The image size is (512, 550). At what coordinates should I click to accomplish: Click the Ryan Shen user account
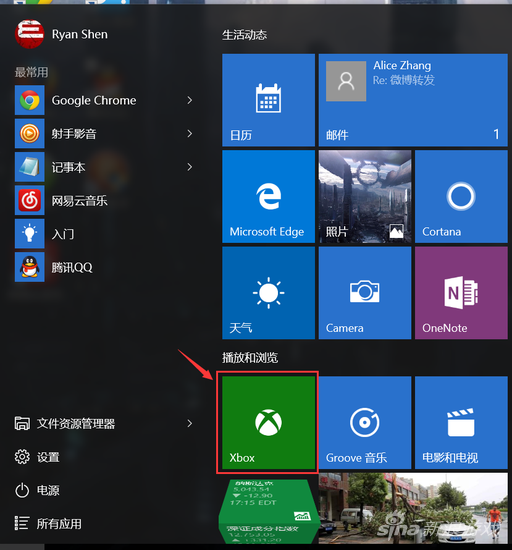pos(62,34)
